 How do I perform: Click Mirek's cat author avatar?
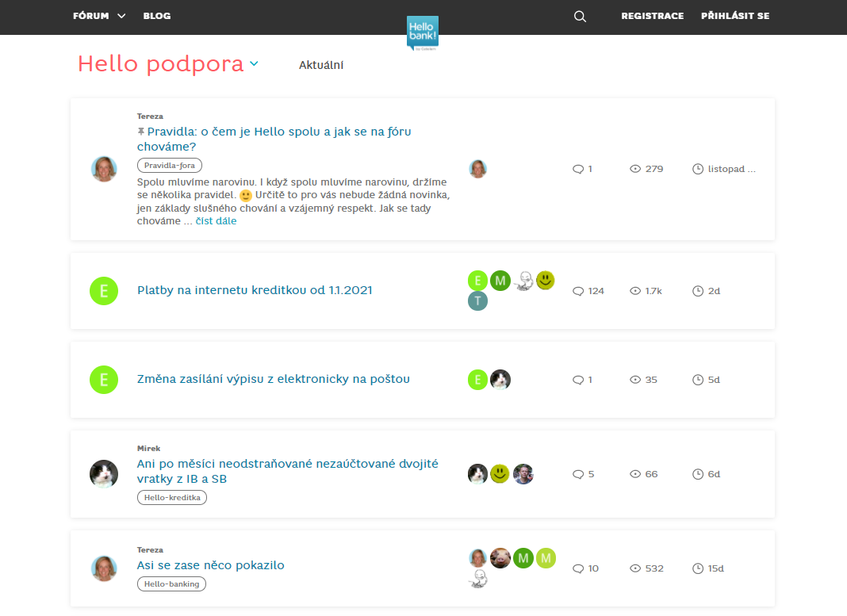[x=104, y=474]
